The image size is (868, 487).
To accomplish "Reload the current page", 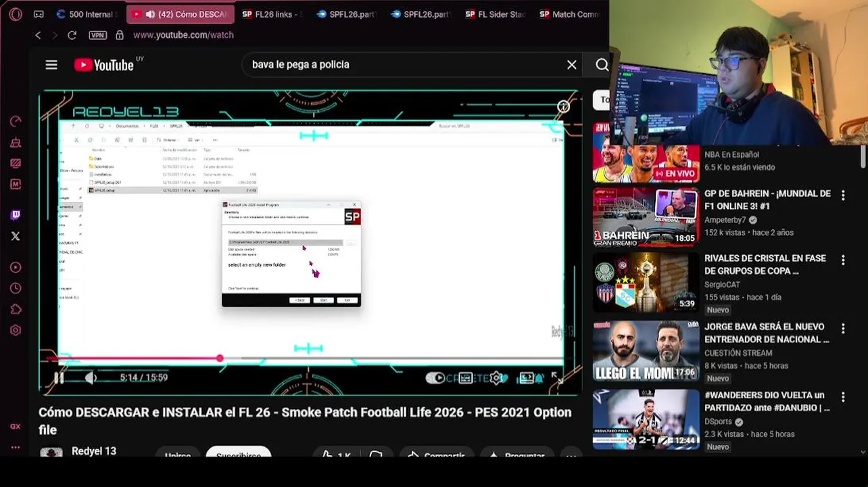I will [72, 35].
